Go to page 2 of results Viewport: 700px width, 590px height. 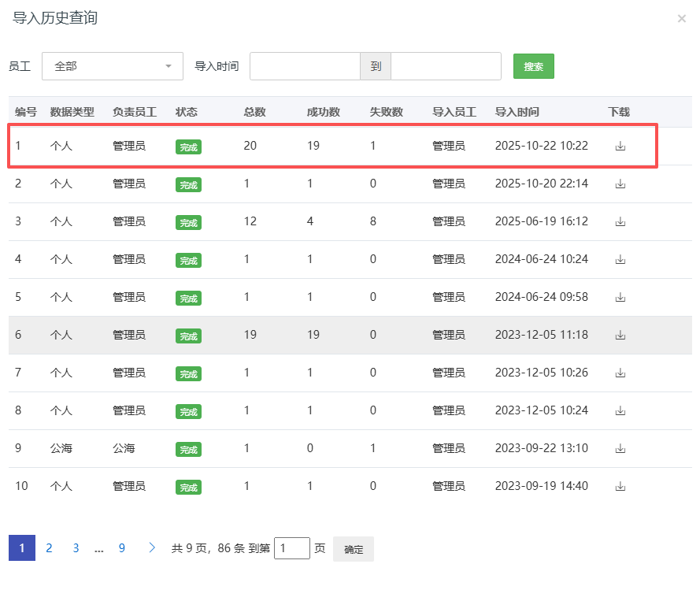pyautogui.click(x=49, y=548)
